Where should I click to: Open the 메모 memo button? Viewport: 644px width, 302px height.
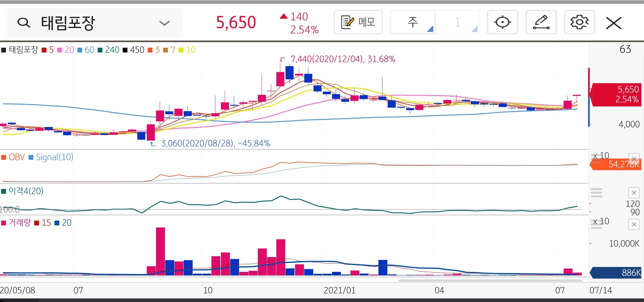point(358,22)
